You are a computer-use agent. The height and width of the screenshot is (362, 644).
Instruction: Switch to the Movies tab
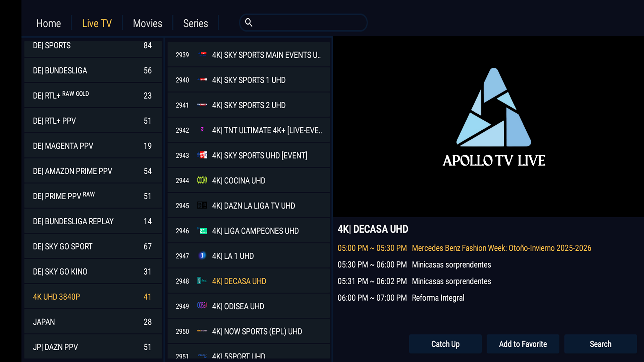(147, 23)
